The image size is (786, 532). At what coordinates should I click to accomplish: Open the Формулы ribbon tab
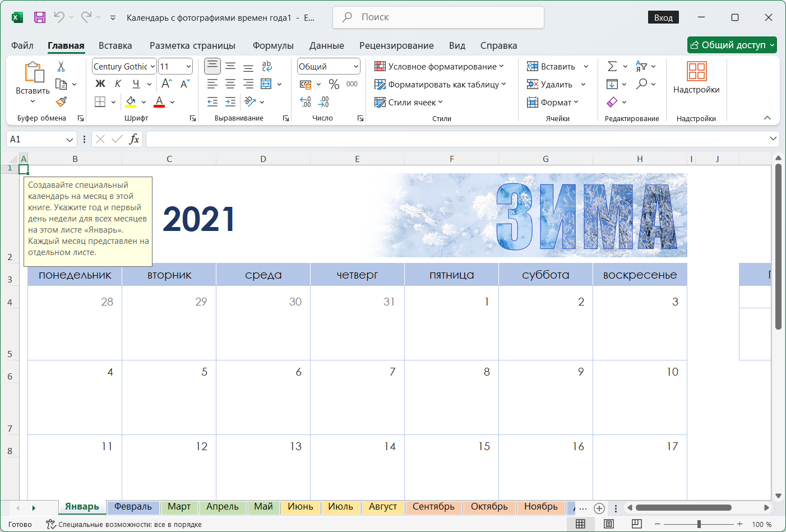pos(273,45)
